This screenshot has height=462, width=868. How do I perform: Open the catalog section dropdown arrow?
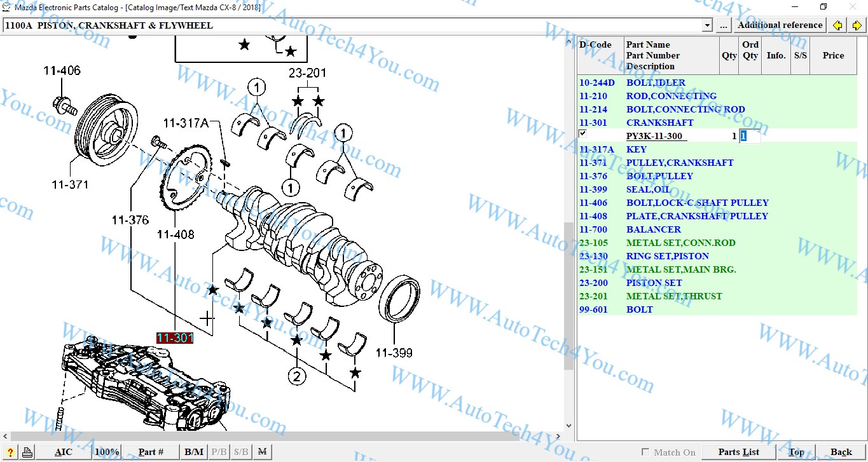point(706,25)
